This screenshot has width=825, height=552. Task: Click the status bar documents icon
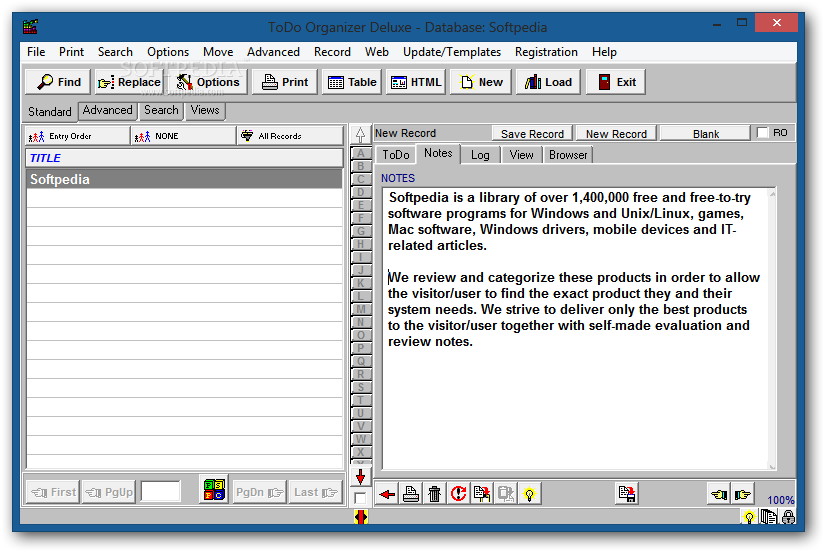pos(769,517)
